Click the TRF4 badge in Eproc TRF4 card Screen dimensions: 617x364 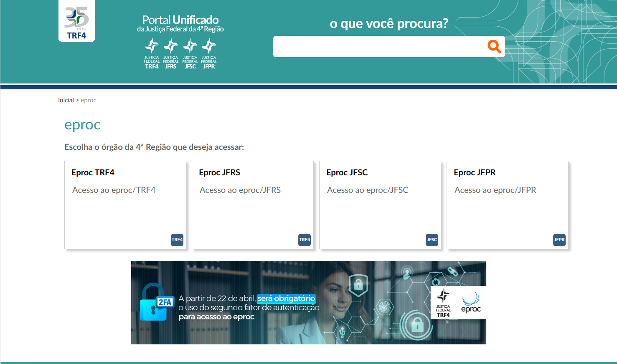point(177,240)
